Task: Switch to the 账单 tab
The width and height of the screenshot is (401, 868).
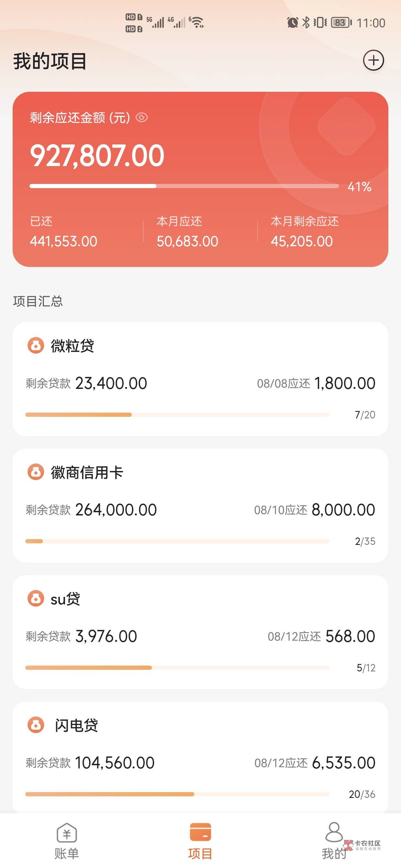Action: [x=67, y=840]
